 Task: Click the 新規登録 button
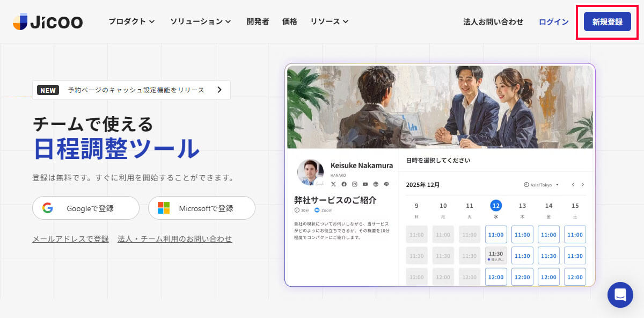point(606,22)
